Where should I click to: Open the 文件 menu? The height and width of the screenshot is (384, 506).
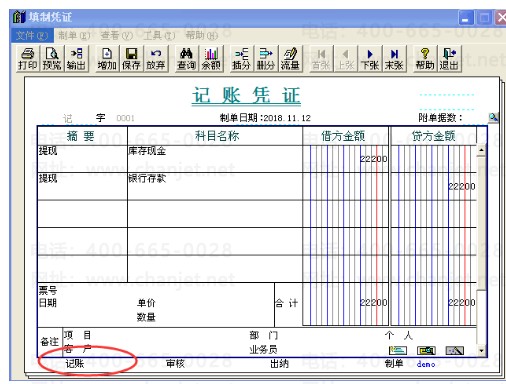pyautogui.click(x=32, y=35)
